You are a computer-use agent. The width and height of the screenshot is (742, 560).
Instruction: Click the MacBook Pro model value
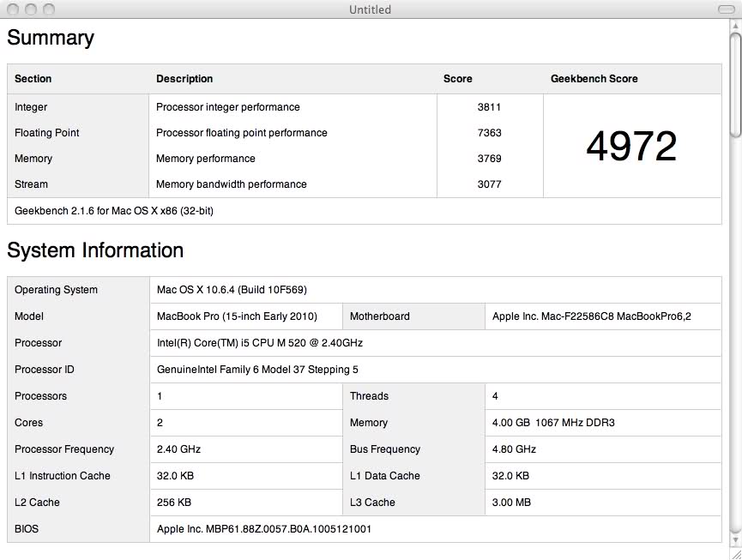pyautogui.click(x=237, y=316)
